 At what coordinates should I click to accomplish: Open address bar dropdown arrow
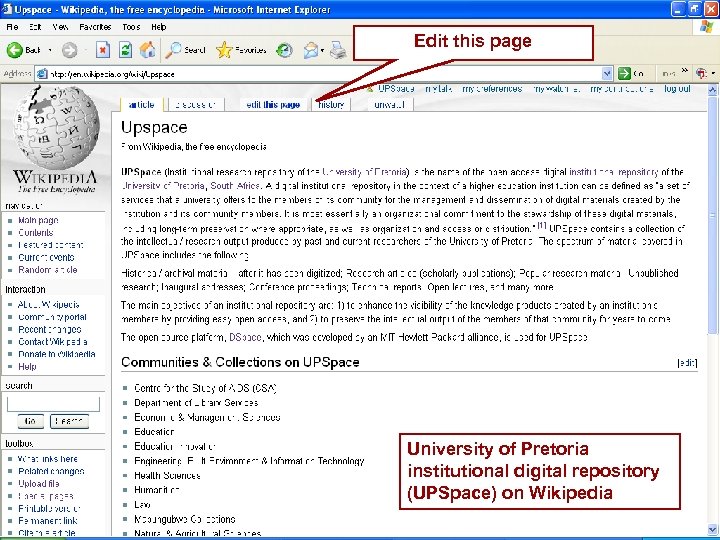[607, 73]
